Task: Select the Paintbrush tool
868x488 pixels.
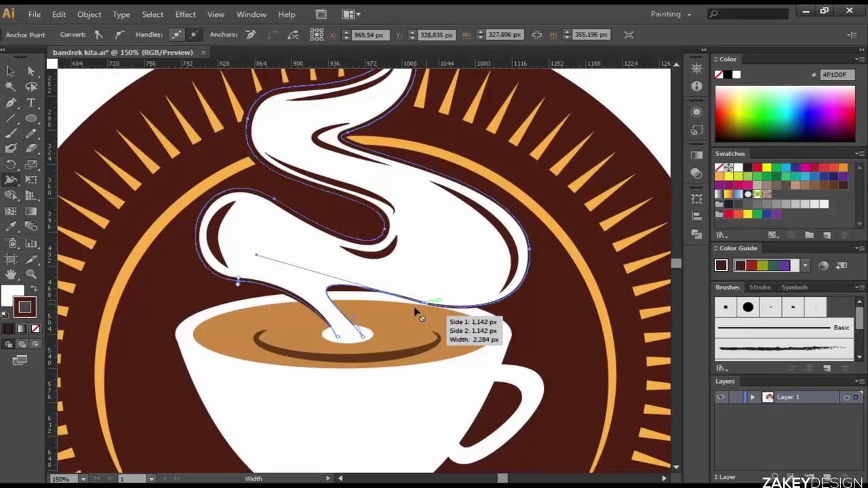Action: pos(11,134)
